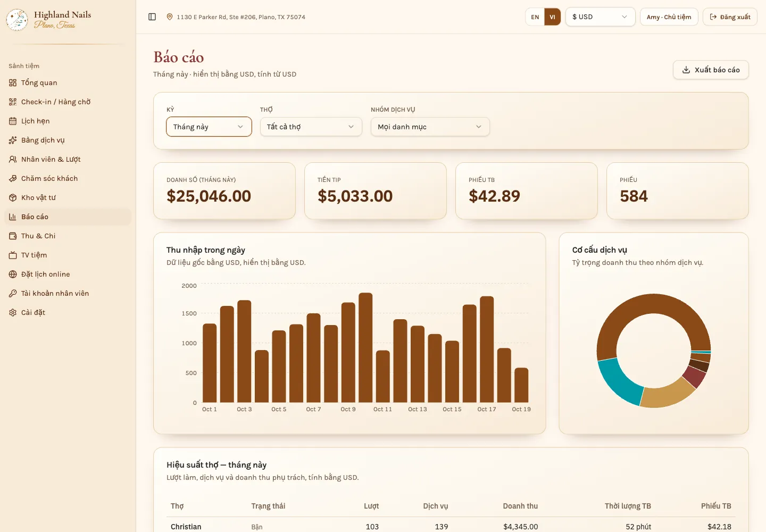Open Tổng quan in the sidebar
Viewport: 766px width, 532px height.
(x=68, y=83)
